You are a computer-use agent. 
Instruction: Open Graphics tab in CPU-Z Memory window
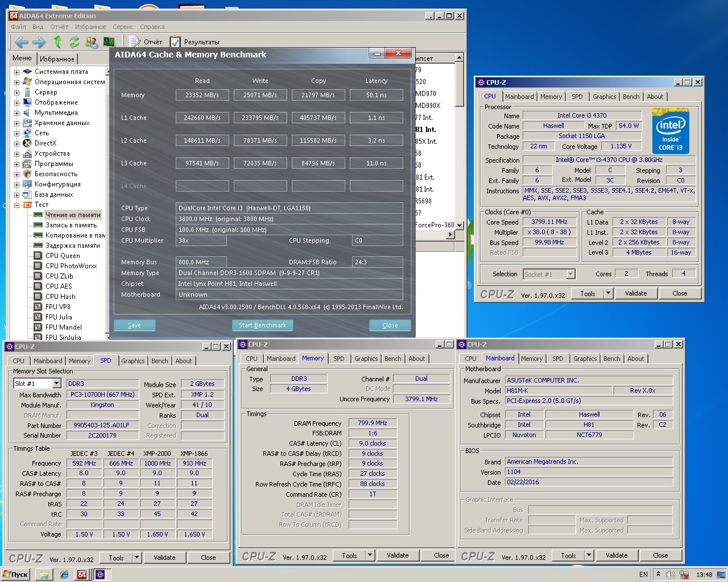[x=366, y=359]
